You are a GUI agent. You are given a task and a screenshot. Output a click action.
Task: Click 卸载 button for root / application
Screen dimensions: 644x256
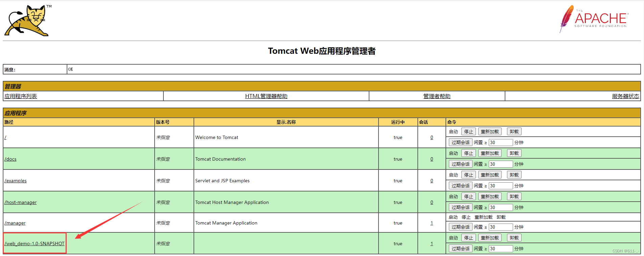(514, 132)
